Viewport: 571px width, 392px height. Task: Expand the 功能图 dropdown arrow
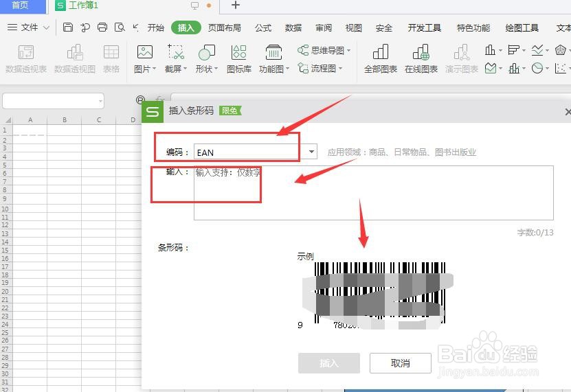[288, 69]
